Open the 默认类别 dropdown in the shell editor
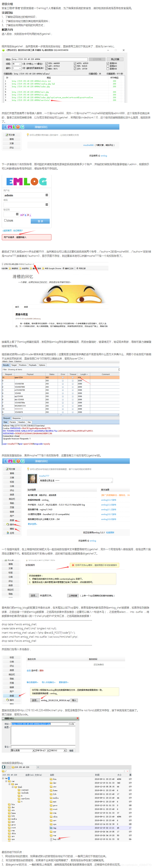This screenshot has width=153, height=868. point(33,750)
